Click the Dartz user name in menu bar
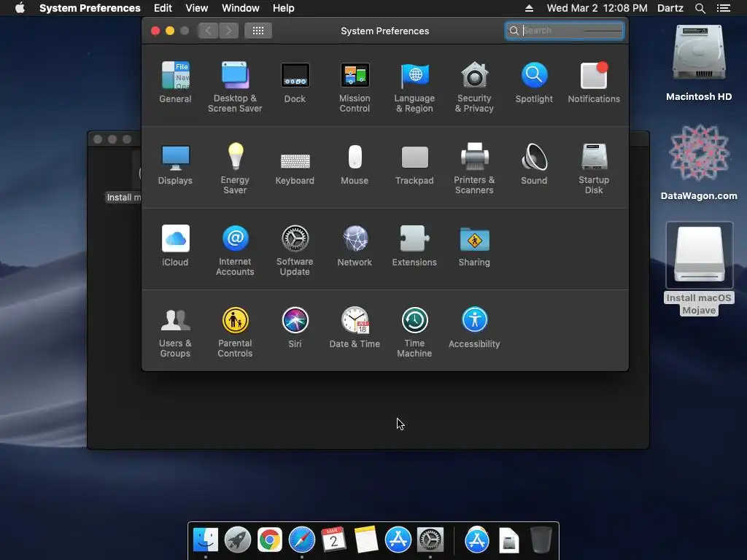The height and width of the screenshot is (560, 747). click(670, 8)
